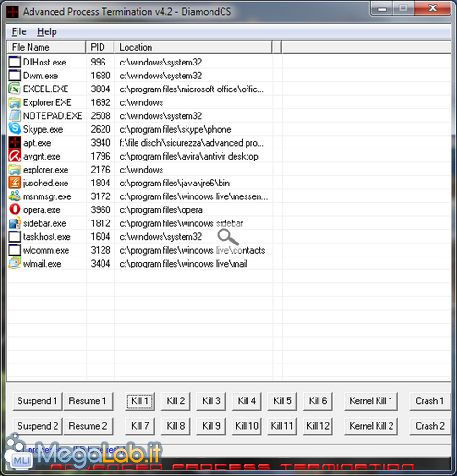Click the Kill 10 button

click(247, 426)
